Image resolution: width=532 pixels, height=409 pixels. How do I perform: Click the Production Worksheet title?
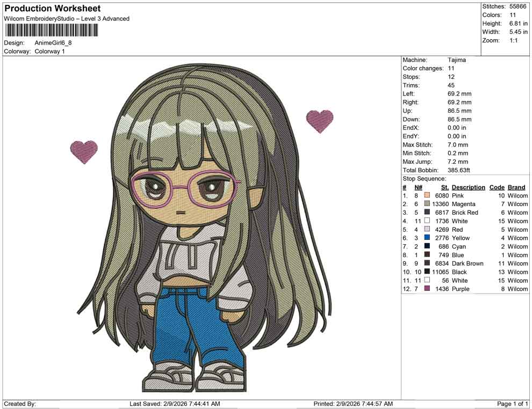tap(52, 9)
